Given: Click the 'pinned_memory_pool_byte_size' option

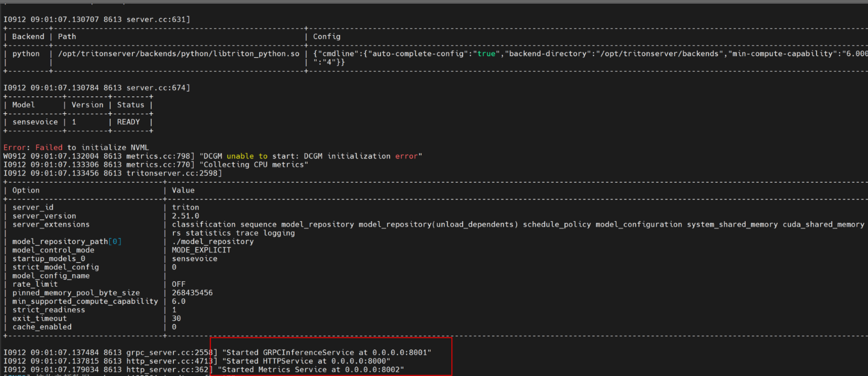Looking at the screenshot, I should coord(76,293).
